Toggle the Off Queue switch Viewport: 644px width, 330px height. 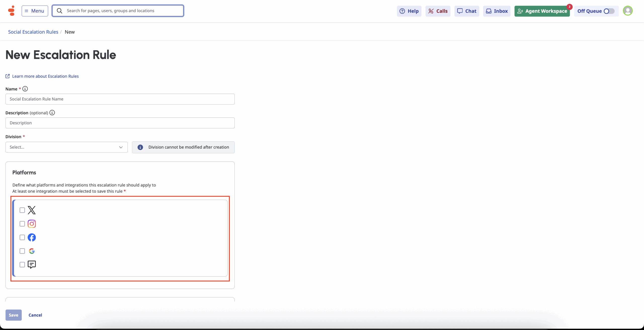(x=609, y=11)
